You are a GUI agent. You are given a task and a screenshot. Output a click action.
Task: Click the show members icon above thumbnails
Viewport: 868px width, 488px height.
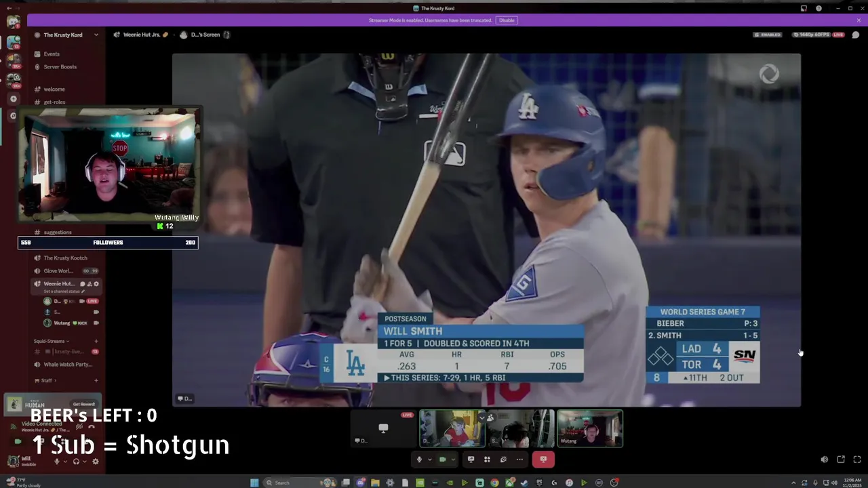pos(490,418)
